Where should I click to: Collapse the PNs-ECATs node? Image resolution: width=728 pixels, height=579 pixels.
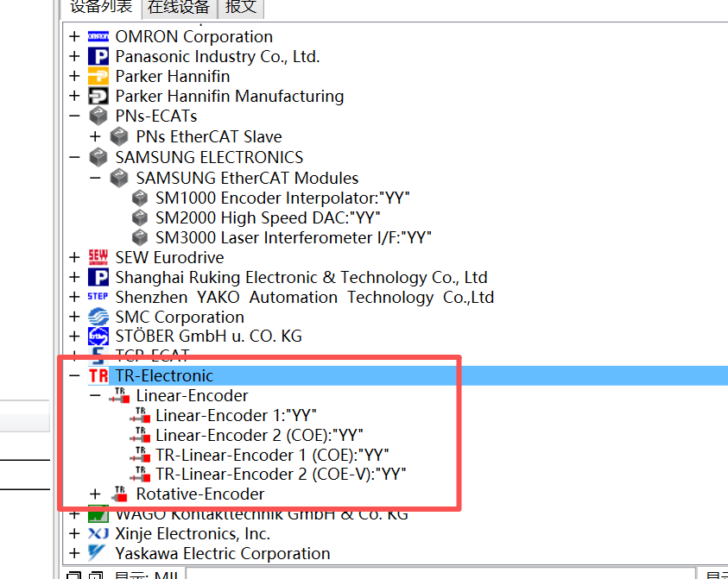coord(74,116)
